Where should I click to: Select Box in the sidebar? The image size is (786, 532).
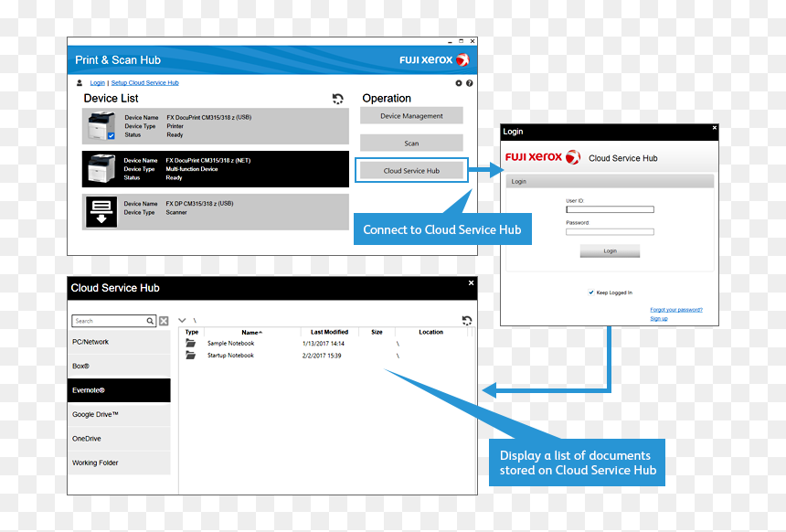click(120, 366)
